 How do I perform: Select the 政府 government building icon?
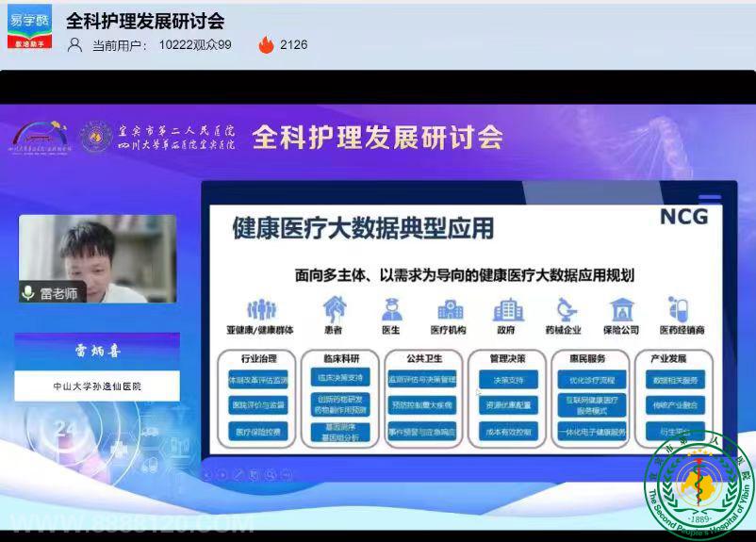click(x=507, y=309)
